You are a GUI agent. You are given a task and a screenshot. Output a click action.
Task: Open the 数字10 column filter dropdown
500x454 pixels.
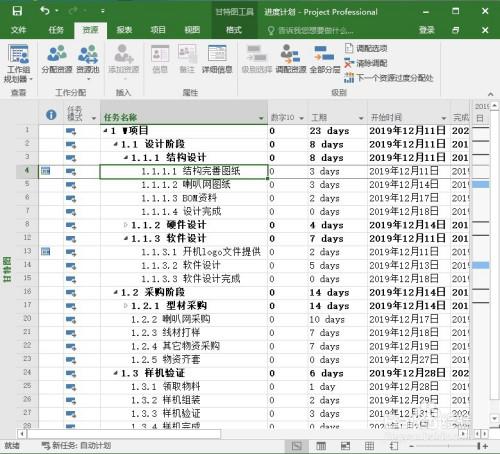[x=301, y=118]
